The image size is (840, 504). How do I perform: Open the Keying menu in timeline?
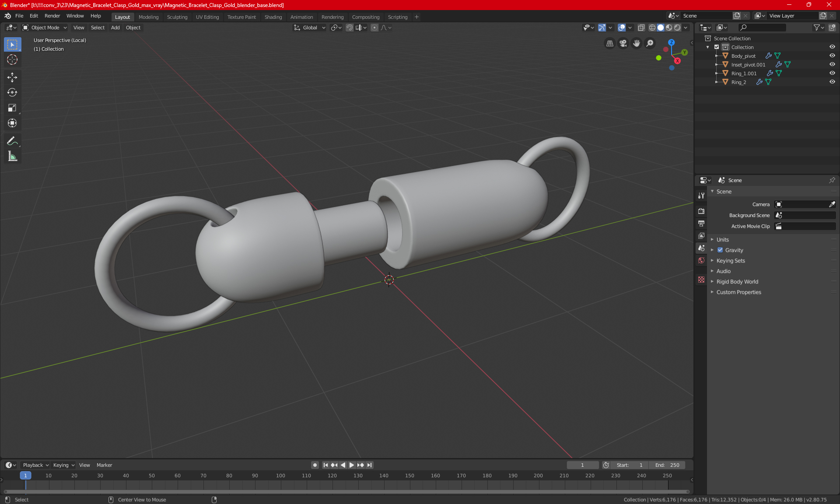[x=63, y=465]
